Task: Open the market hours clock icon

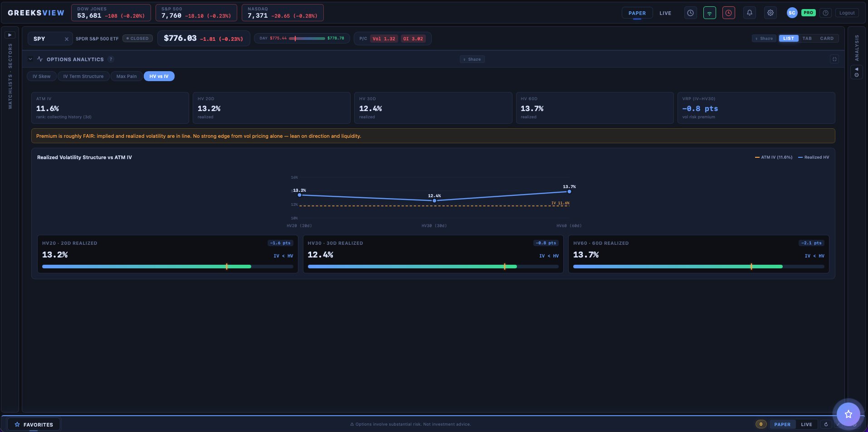Action: tap(690, 13)
